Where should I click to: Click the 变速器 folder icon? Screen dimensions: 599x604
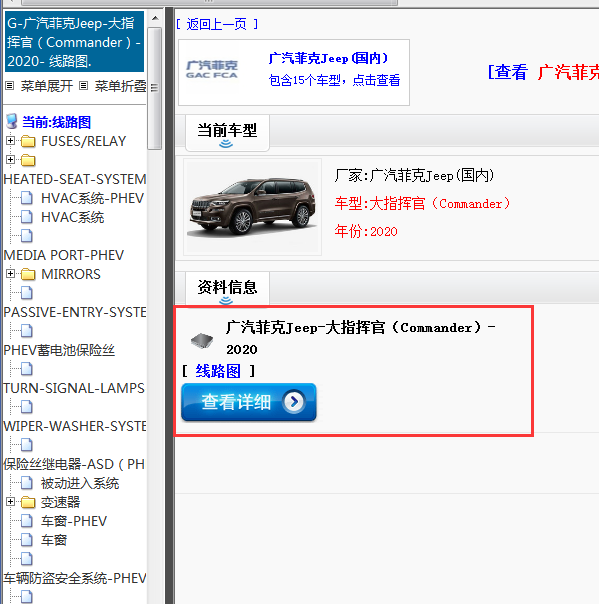pyautogui.click(x=28, y=502)
